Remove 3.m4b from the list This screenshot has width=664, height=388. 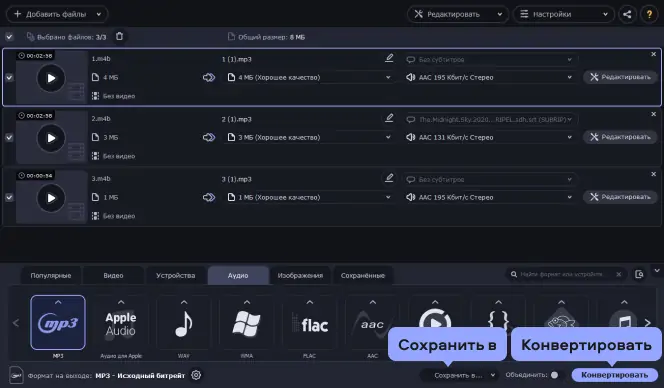pyautogui.click(x=653, y=174)
